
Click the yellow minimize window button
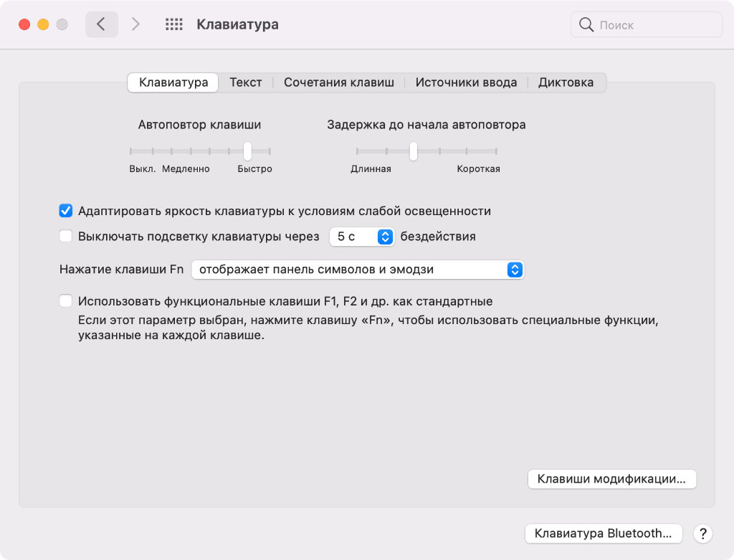[43, 24]
